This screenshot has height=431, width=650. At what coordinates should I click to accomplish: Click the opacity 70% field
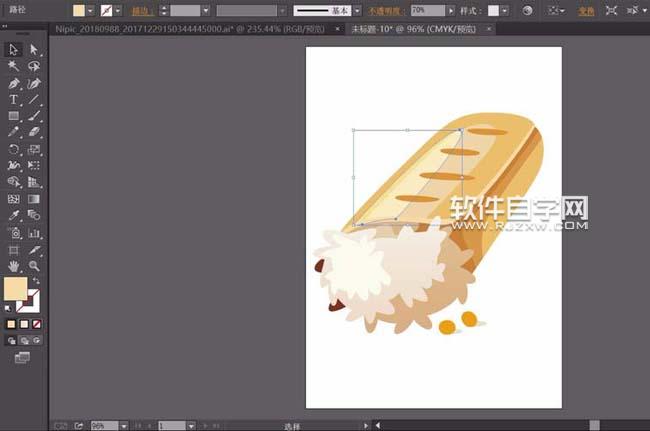click(428, 10)
